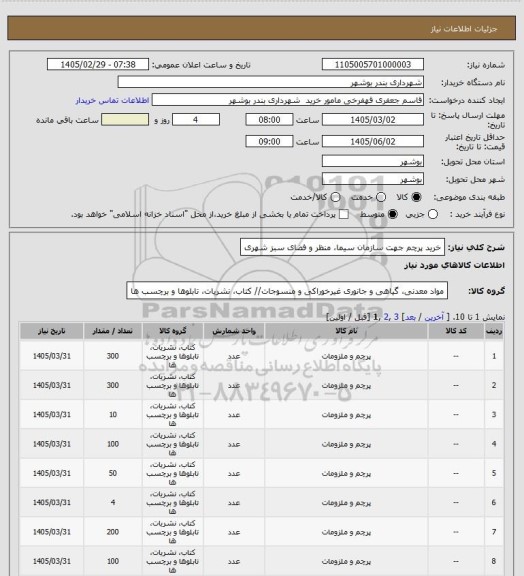Click quantity 4 in row 6
The width and height of the screenshot is (524, 576).
(113, 502)
